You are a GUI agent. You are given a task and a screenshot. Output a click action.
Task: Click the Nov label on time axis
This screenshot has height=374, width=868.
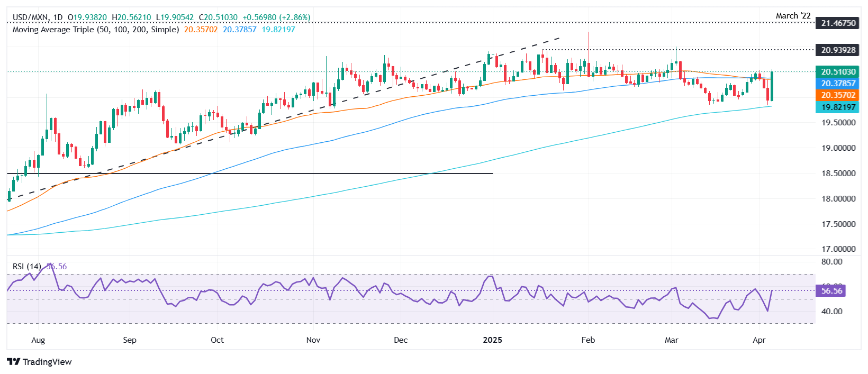click(313, 340)
